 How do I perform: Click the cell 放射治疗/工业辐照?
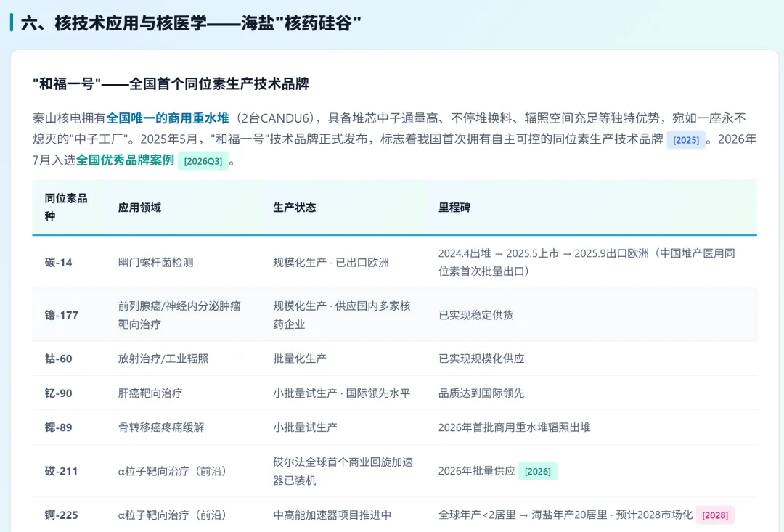[x=163, y=359]
